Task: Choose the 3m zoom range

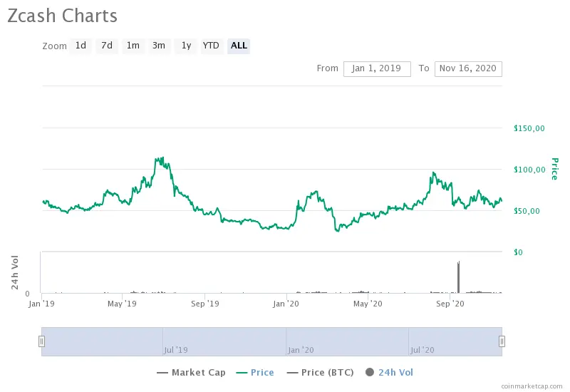Action: coord(159,46)
